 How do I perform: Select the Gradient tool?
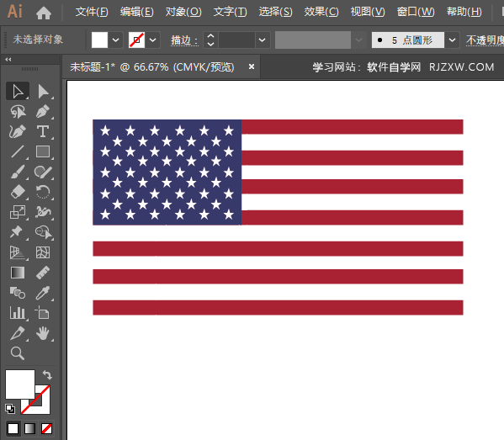[x=18, y=273]
